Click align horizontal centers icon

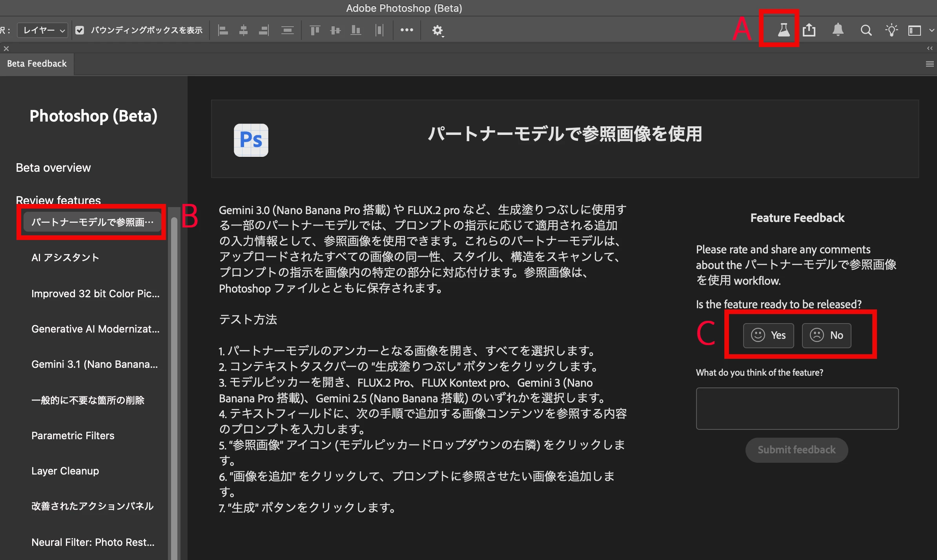243,30
